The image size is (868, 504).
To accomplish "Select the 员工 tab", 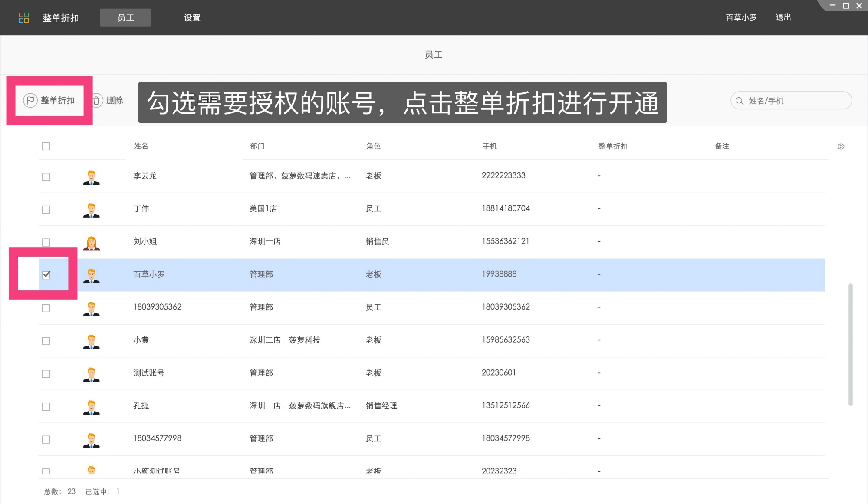I will pos(125,17).
